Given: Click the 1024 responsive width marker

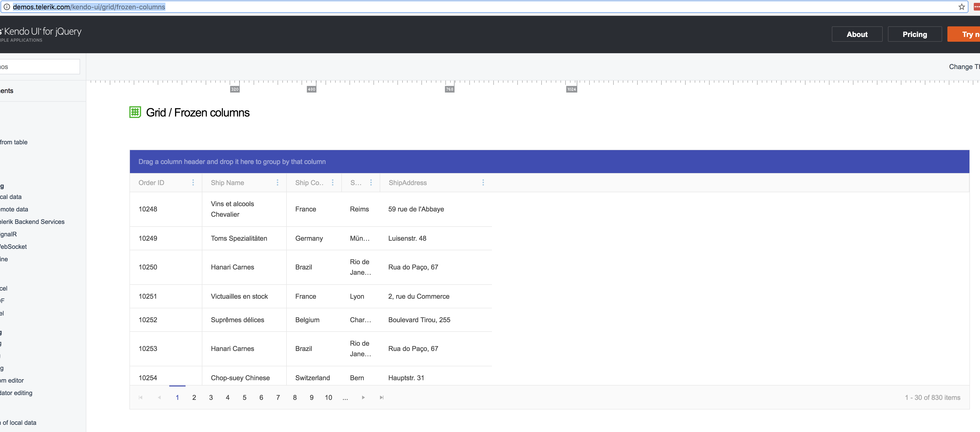Looking at the screenshot, I should pos(571,89).
